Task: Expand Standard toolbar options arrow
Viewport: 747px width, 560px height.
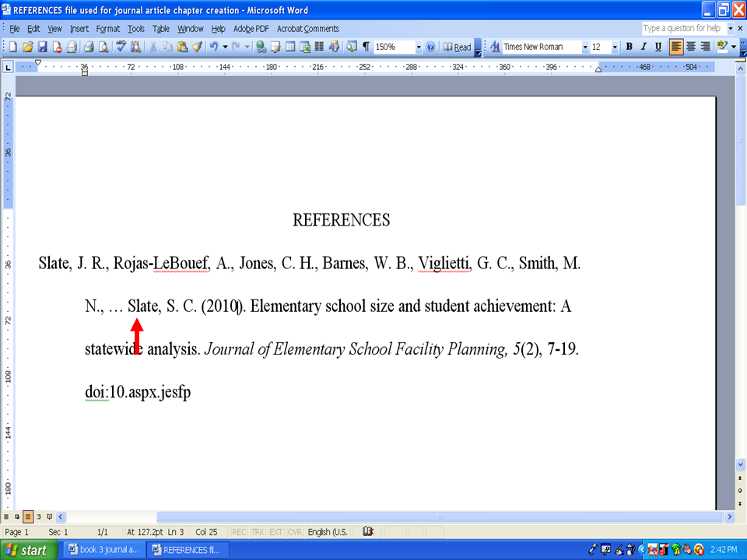Action: (x=478, y=50)
